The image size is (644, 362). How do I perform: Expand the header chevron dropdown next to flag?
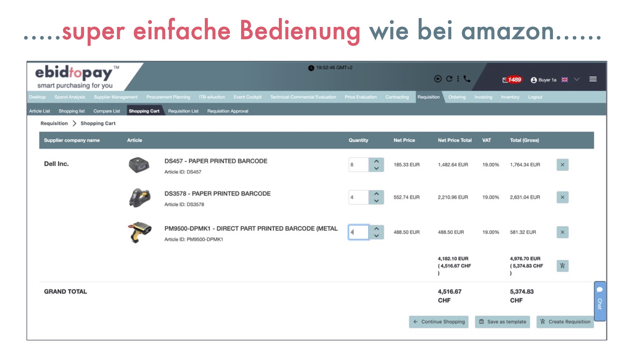576,79
